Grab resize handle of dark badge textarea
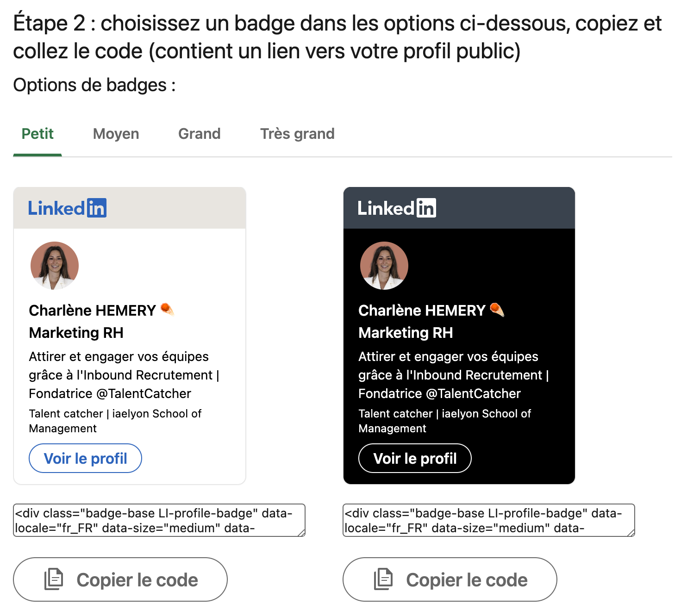 631,533
